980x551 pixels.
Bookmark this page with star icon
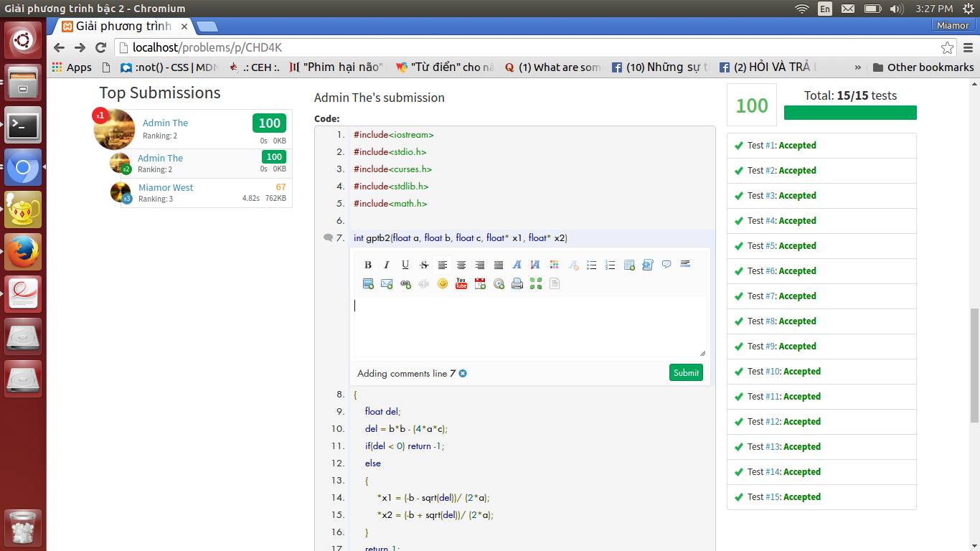pos(948,48)
